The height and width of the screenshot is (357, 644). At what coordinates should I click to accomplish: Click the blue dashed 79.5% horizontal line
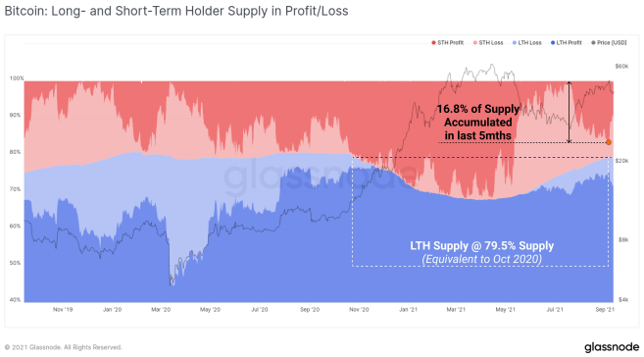tap(482, 157)
